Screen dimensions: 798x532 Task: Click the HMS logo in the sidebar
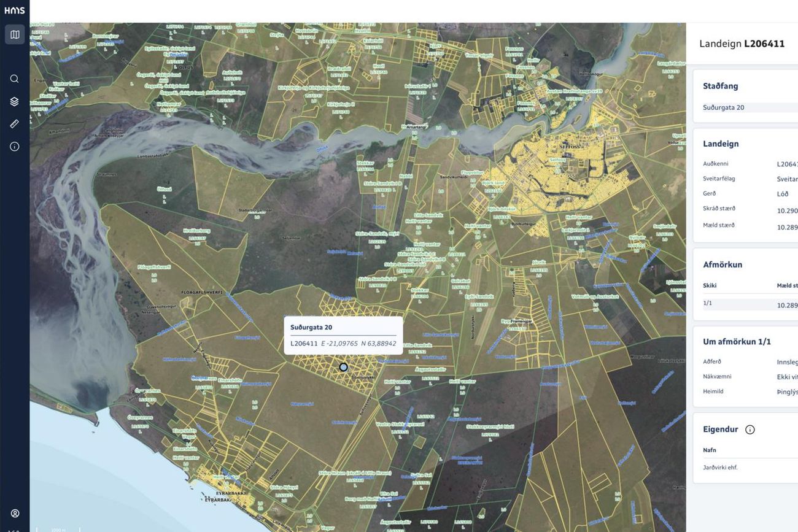pos(15,10)
